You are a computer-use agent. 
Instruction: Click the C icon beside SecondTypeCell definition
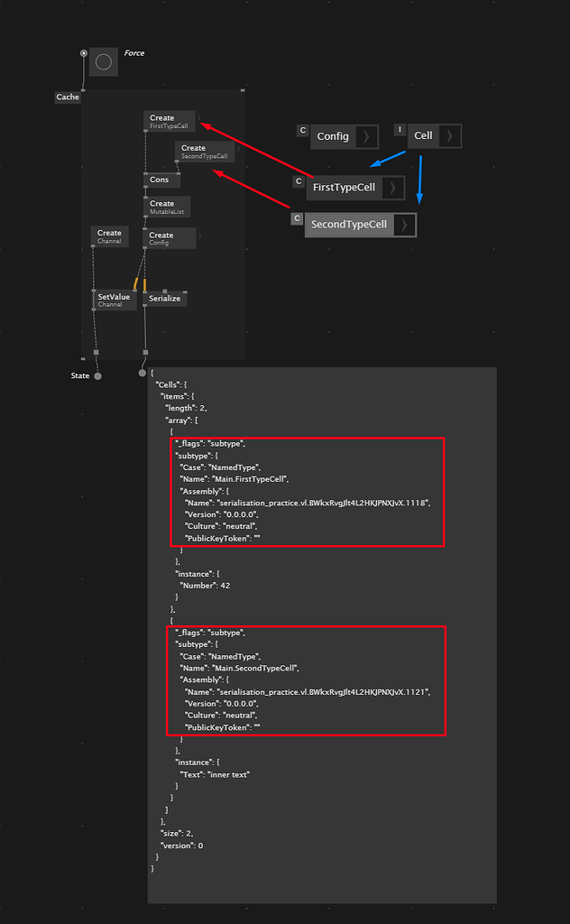coord(297,218)
